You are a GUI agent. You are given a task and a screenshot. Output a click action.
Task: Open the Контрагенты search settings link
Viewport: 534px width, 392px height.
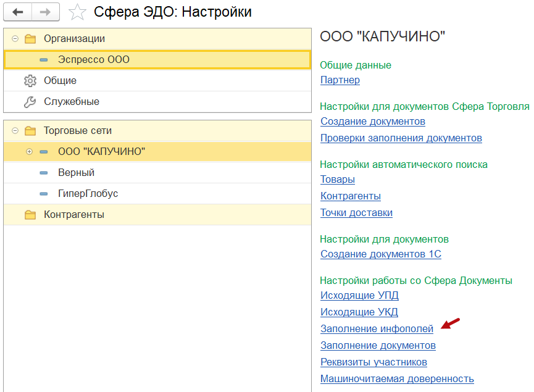[351, 196]
